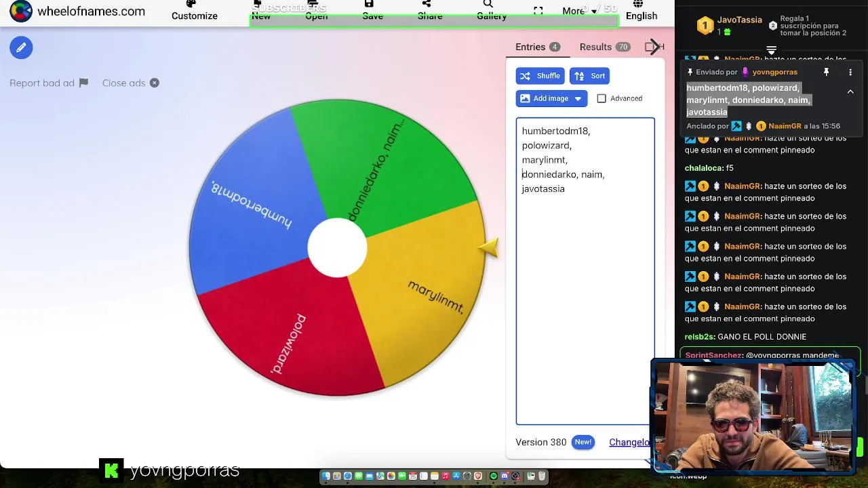Expand the gift leaderboard handle below JavoTassia
This screenshot has height=488, width=868.
pos(771,50)
